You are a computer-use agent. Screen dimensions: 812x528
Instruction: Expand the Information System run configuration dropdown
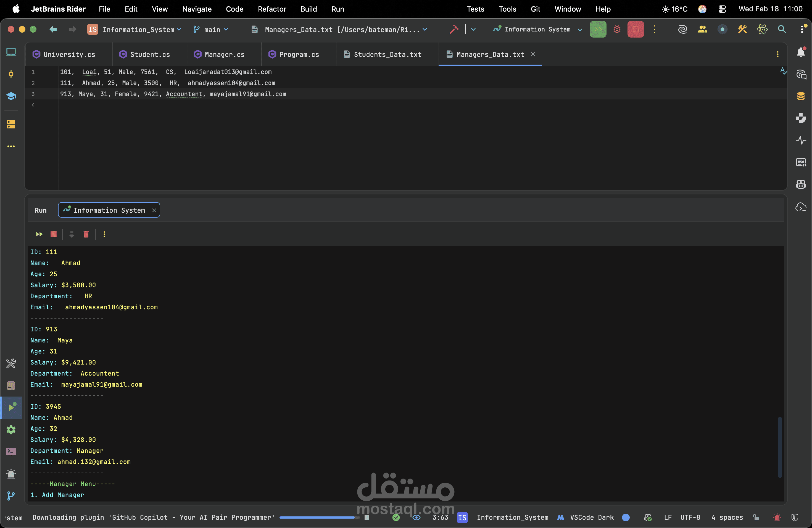[538, 29]
